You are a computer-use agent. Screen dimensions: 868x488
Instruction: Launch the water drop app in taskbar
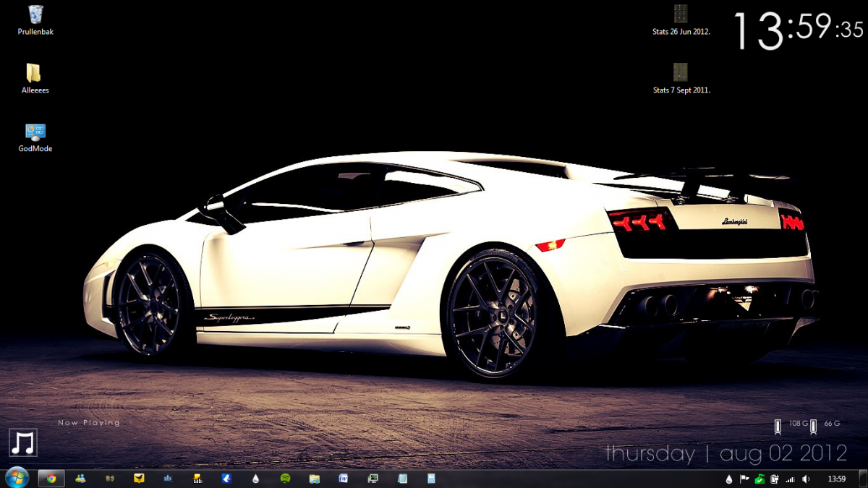click(256, 479)
